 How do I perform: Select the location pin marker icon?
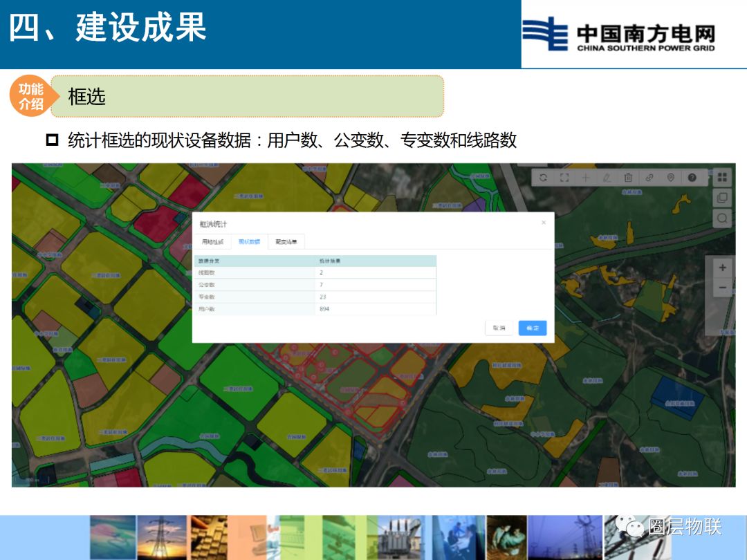tap(671, 178)
